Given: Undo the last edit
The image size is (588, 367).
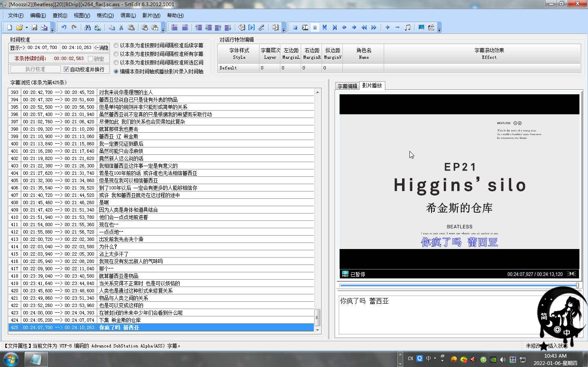Looking at the screenshot, I should (64, 27).
